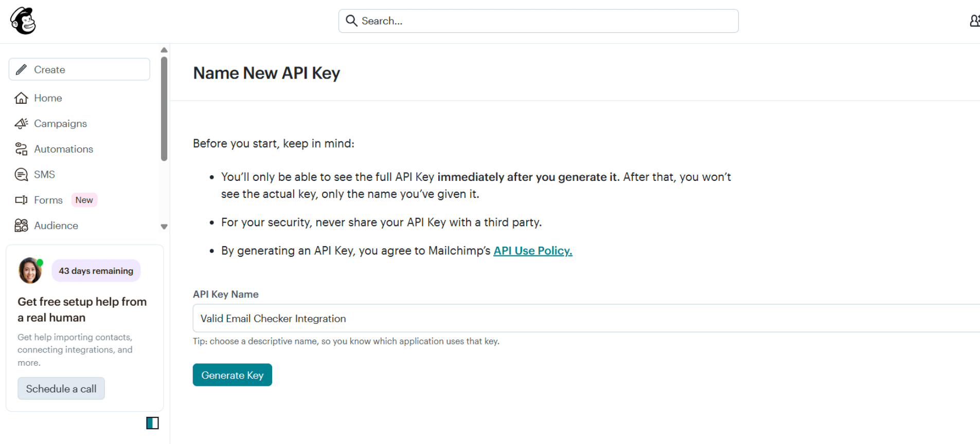Click the New badge beside Forms
The image size is (980, 444).
[x=84, y=200]
